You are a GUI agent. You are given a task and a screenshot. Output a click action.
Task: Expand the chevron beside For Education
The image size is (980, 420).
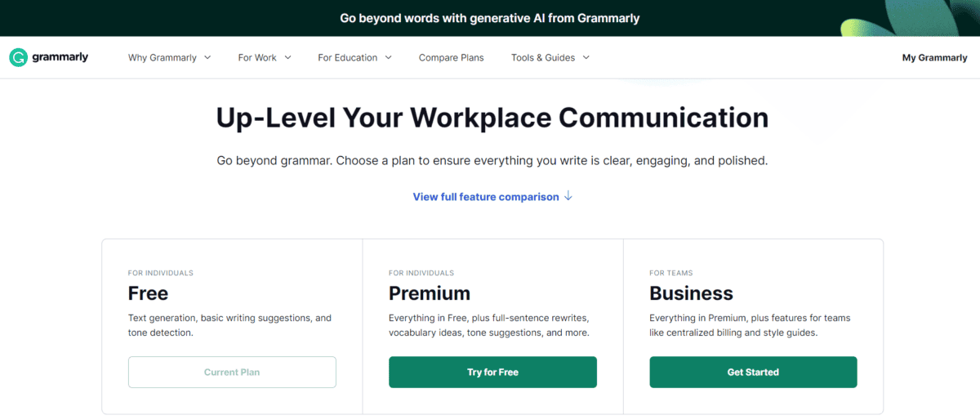coord(389,57)
